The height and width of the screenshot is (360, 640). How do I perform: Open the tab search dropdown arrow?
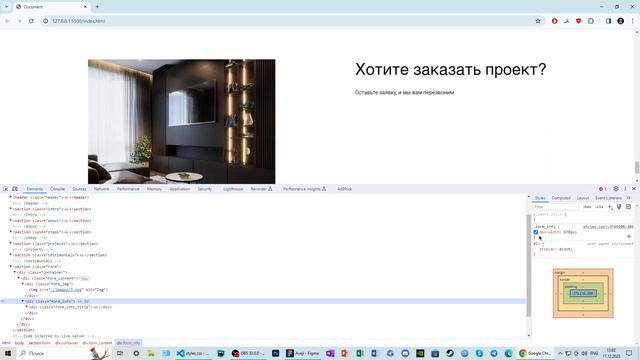pos(7,7)
